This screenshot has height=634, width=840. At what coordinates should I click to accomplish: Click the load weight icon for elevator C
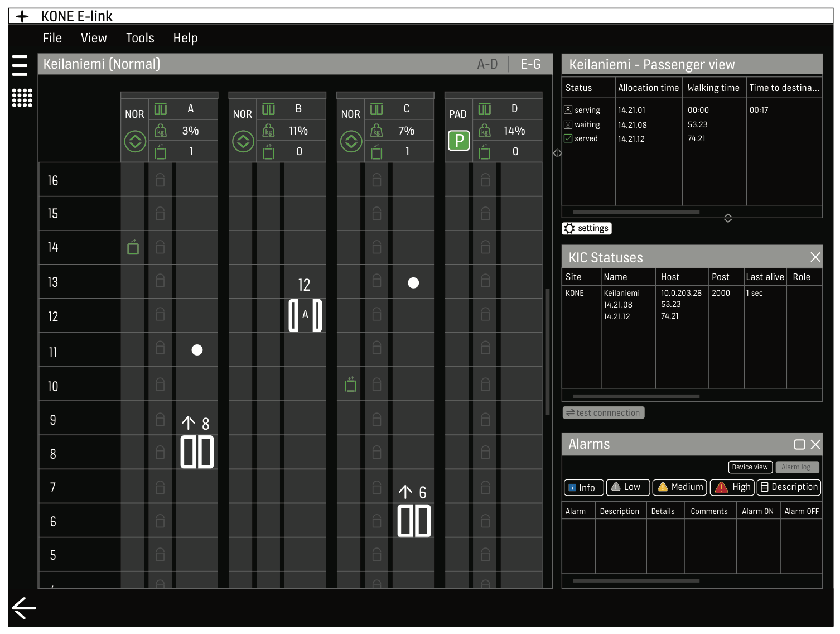coord(376,131)
